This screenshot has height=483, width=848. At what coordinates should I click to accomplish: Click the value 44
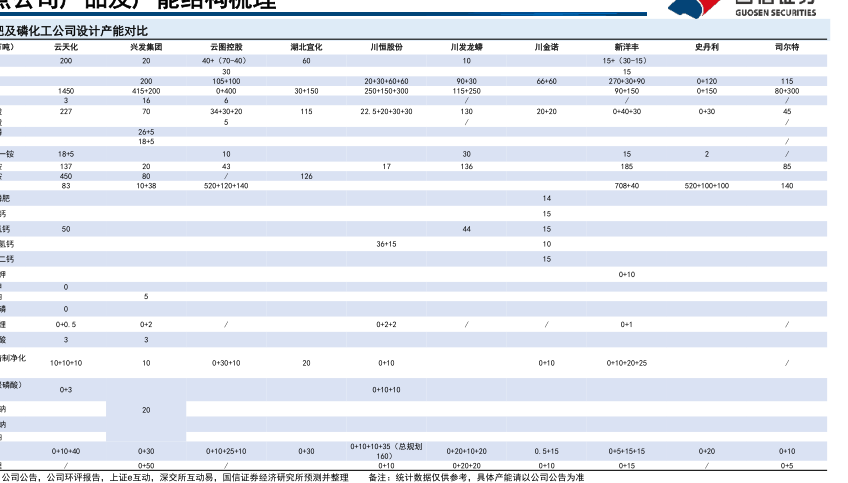466,229
